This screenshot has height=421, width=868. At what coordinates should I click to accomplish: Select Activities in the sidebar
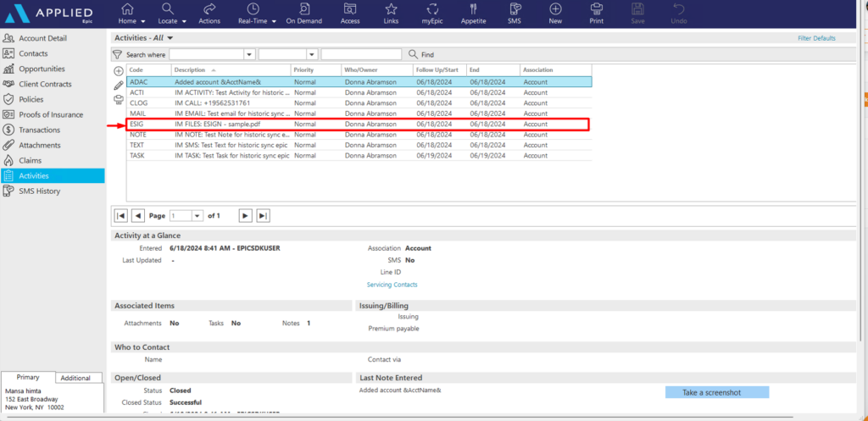(52, 176)
